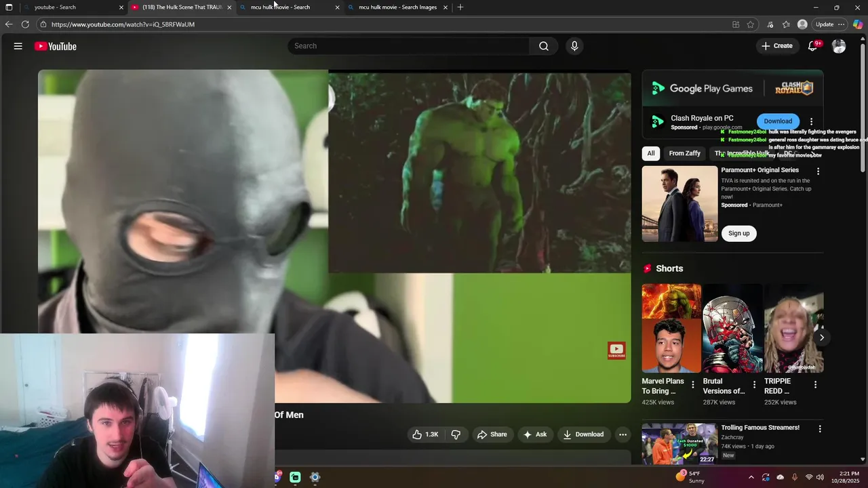This screenshot has height=488, width=868.
Task: Click the search magnifier button
Action: (544, 46)
